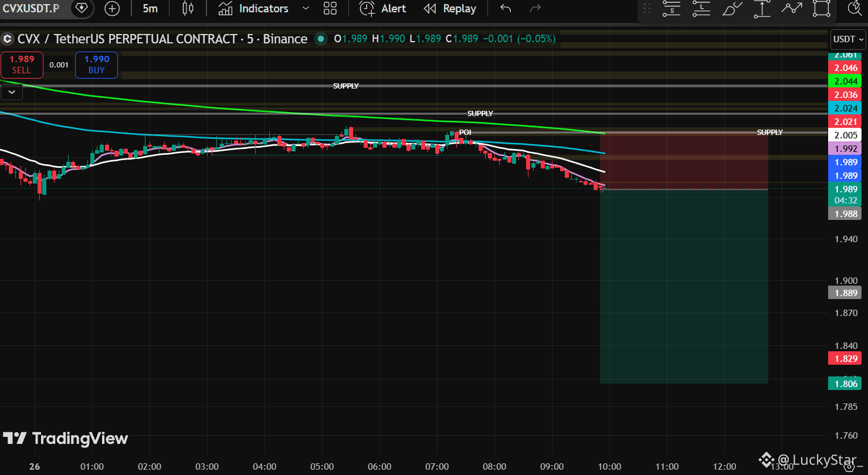Click the 1.940 price axis label
The width and height of the screenshot is (868, 475).
point(846,239)
